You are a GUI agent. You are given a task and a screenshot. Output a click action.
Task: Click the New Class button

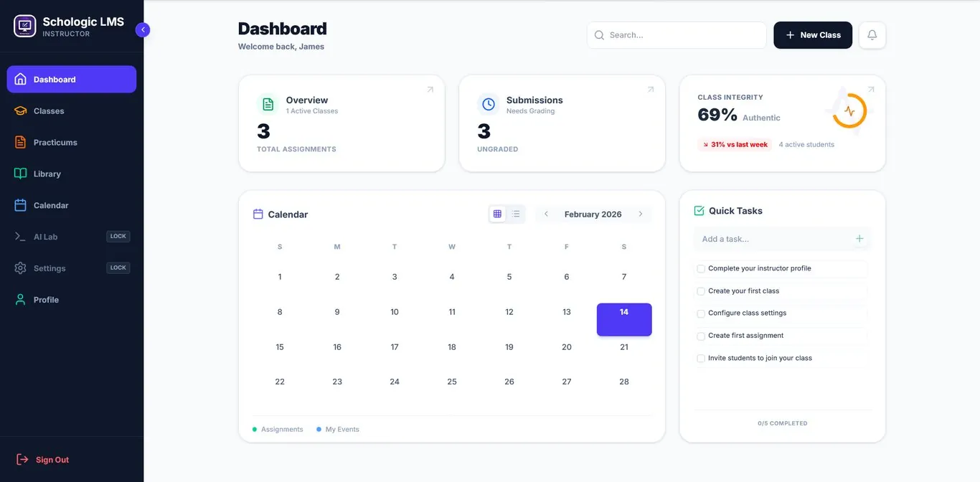coord(812,34)
